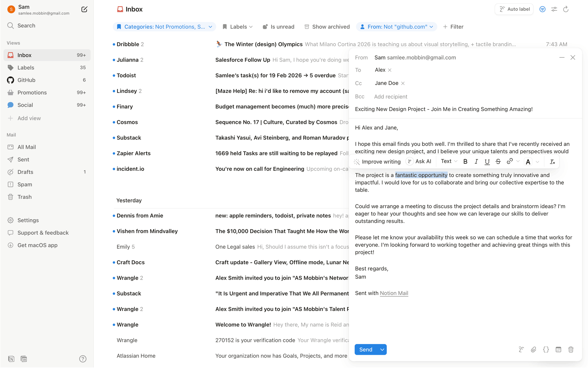
Task: Click the snippets curly braces icon
Action: tap(546, 350)
